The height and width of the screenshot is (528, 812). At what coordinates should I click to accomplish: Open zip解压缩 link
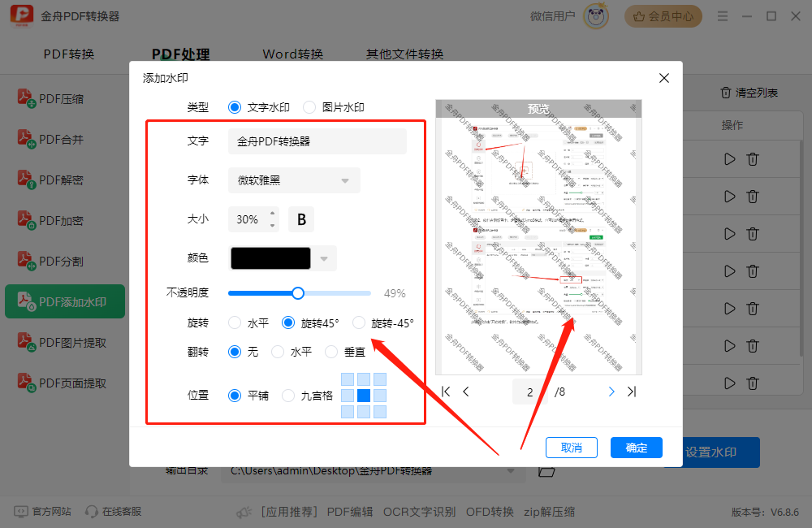pyautogui.click(x=549, y=512)
